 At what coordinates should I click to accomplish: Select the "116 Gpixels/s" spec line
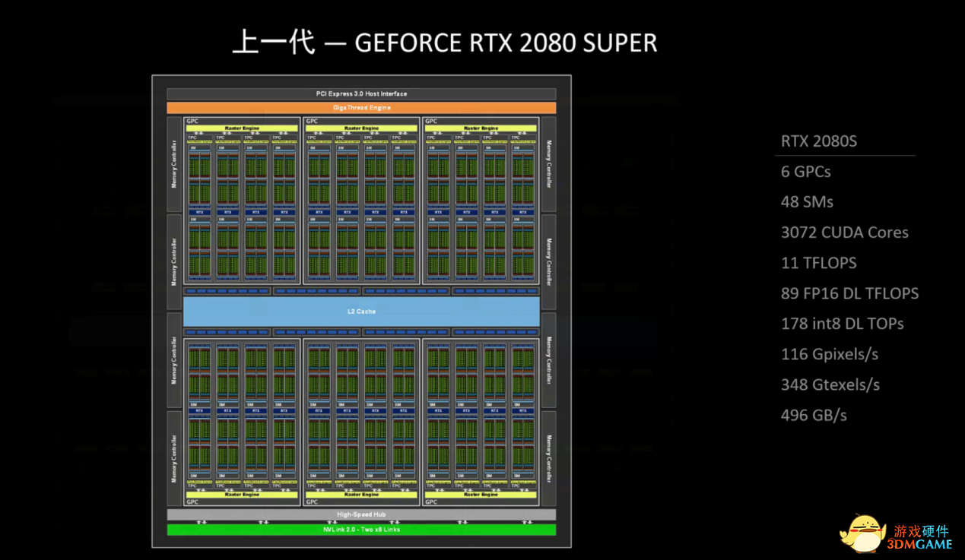pyautogui.click(x=830, y=355)
